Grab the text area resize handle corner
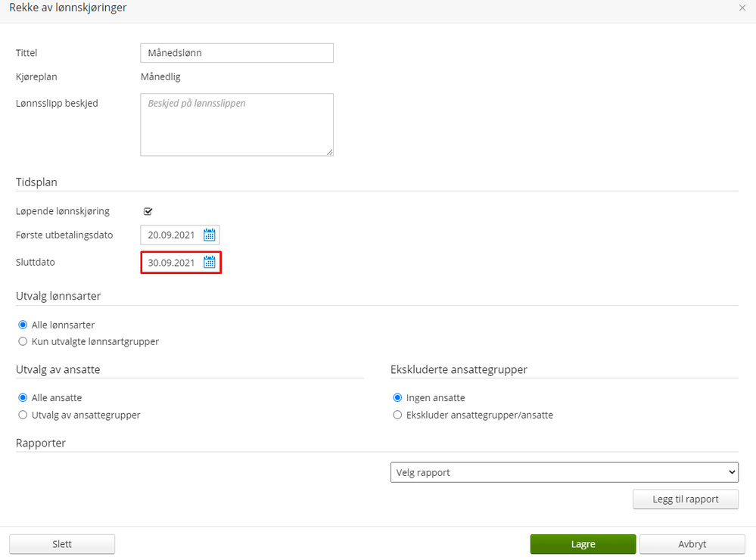Viewport: 756px width, 560px height. click(330, 152)
